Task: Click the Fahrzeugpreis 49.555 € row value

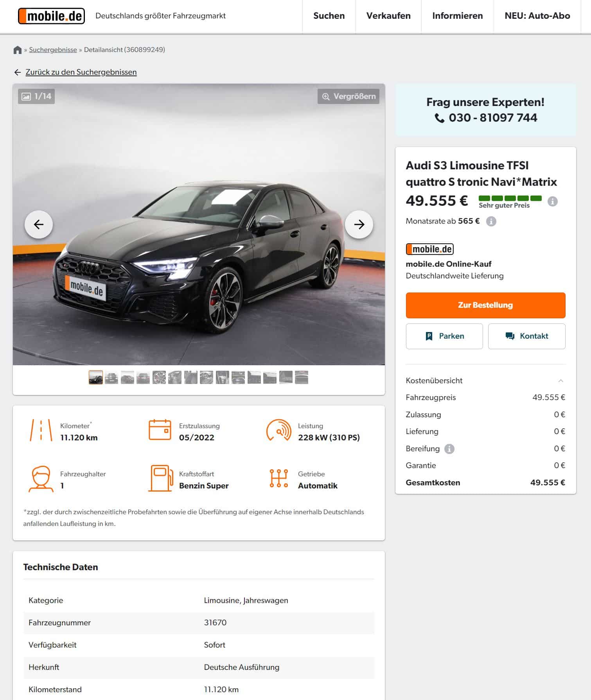Action: [549, 397]
